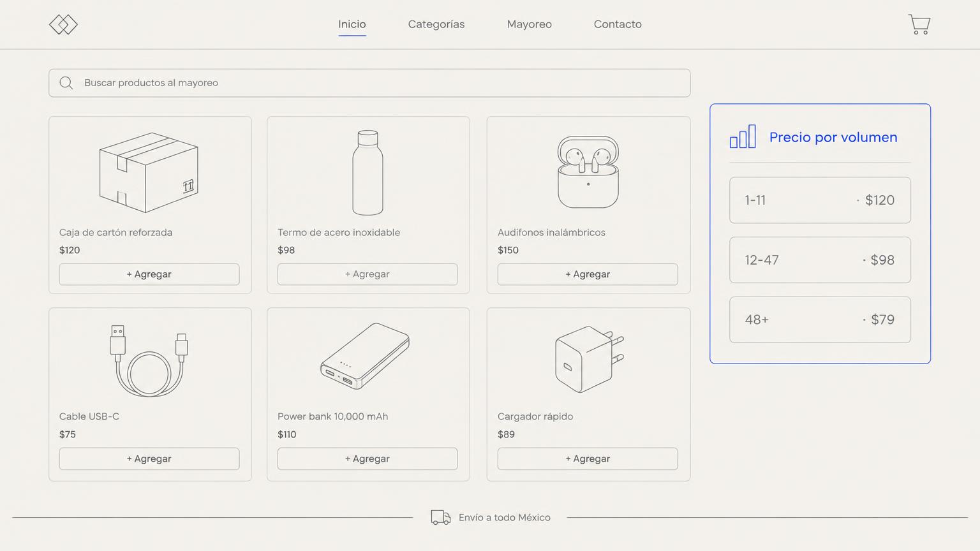Select the 1-11 volume price tier

tap(820, 200)
